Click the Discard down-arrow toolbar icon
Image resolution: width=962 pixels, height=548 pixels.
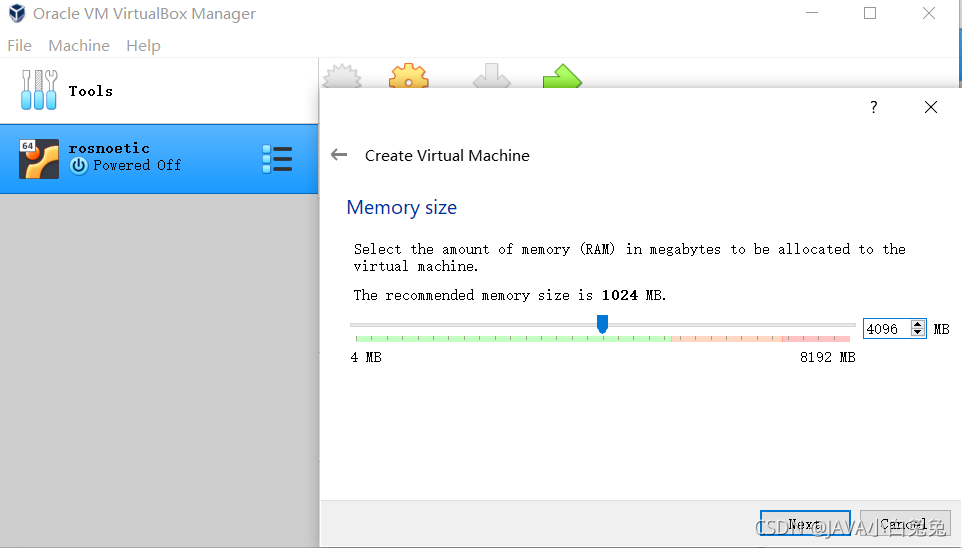491,75
